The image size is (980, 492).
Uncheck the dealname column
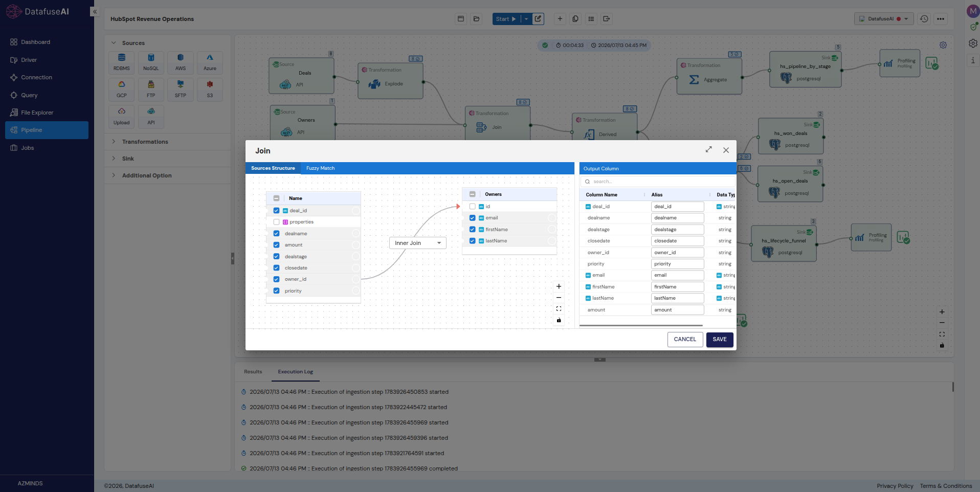276,234
